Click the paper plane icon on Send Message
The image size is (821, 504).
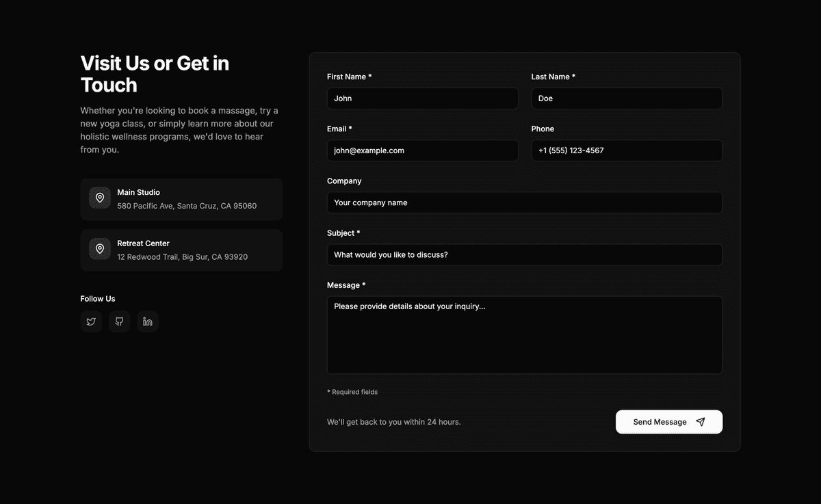(x=700, y=422)
